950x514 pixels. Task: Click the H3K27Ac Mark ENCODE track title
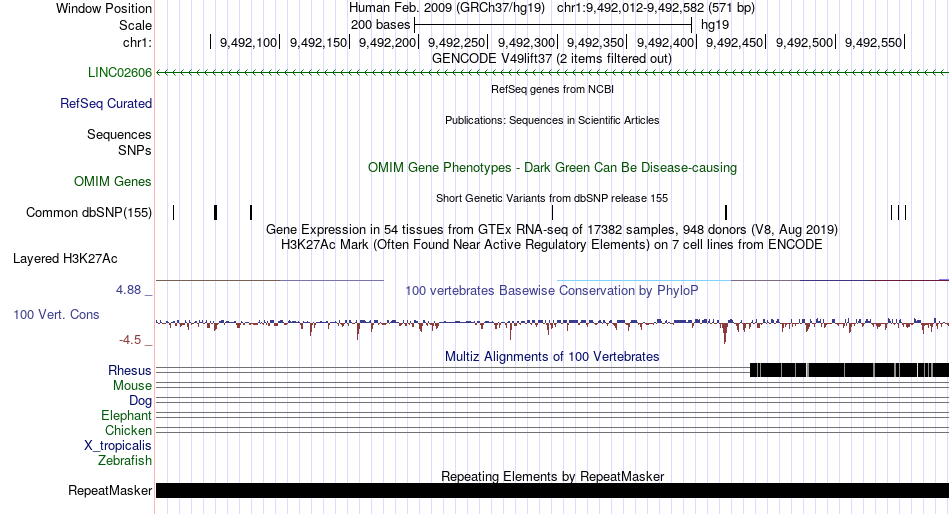pos(552,245)
